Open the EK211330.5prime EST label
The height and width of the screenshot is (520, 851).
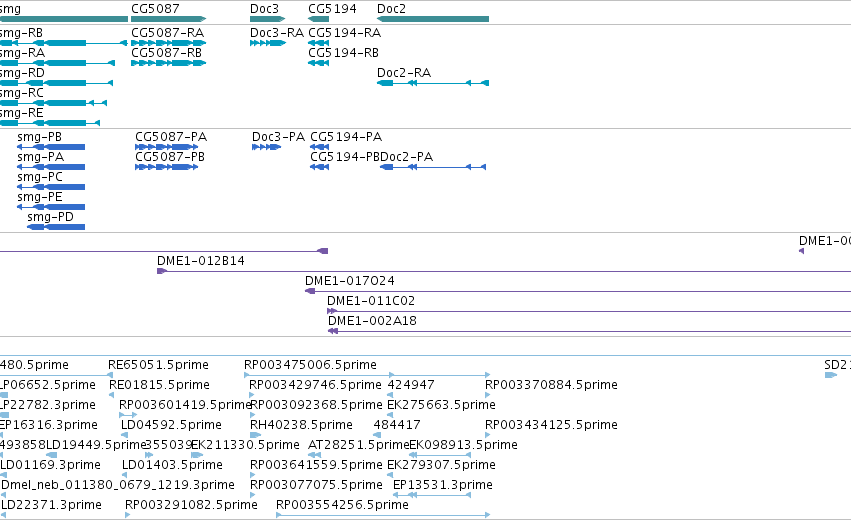tap(245, 445)
